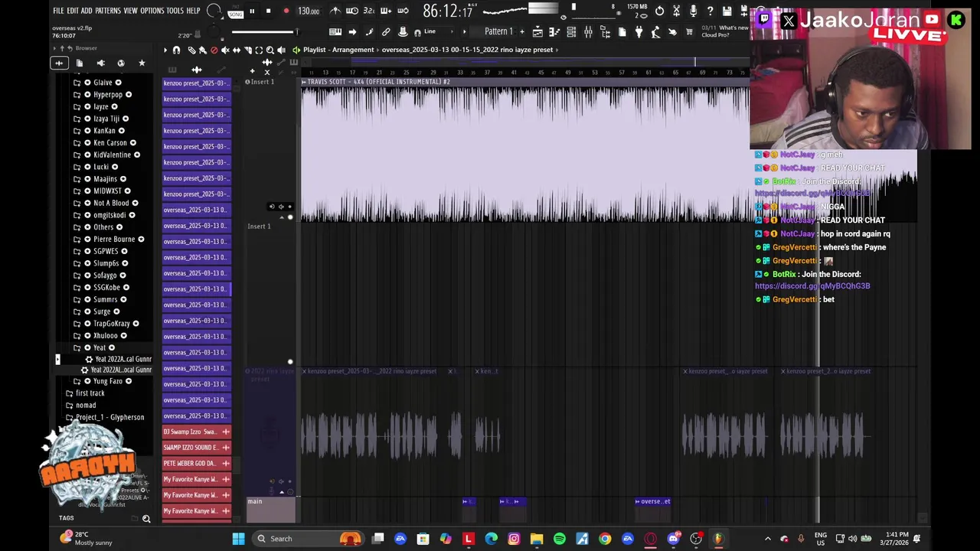Open the project browser toolbar icon
This screenshot has height=551, width=980.
(x=605, y=31)
